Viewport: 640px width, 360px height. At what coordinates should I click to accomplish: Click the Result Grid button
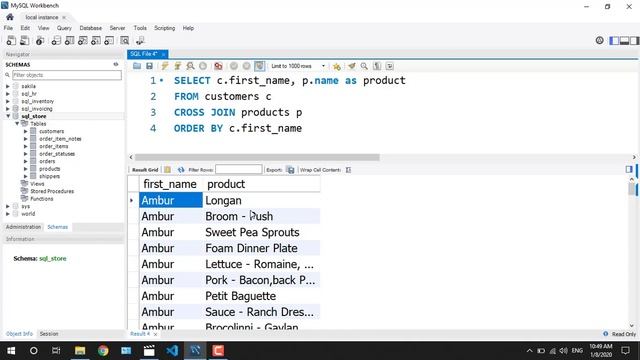click(x=145, y=170)
